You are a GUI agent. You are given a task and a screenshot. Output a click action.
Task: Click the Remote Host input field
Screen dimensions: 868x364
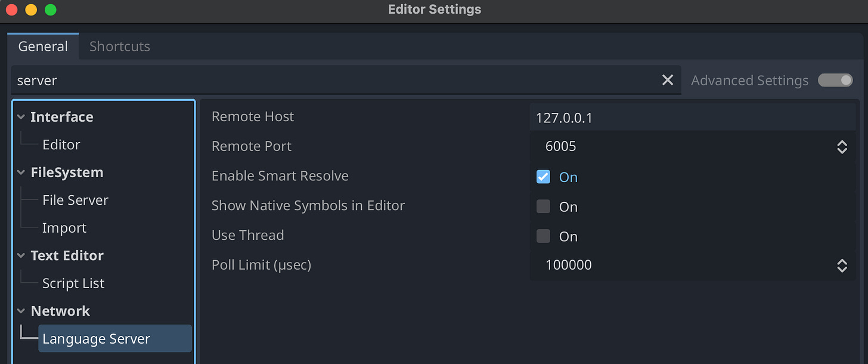[x=693, y=117]
